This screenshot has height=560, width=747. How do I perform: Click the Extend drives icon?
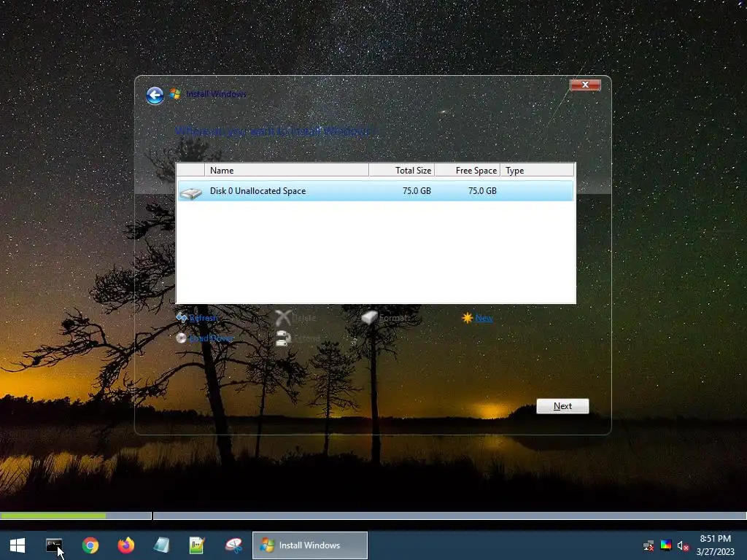click(x=283, y=338)
